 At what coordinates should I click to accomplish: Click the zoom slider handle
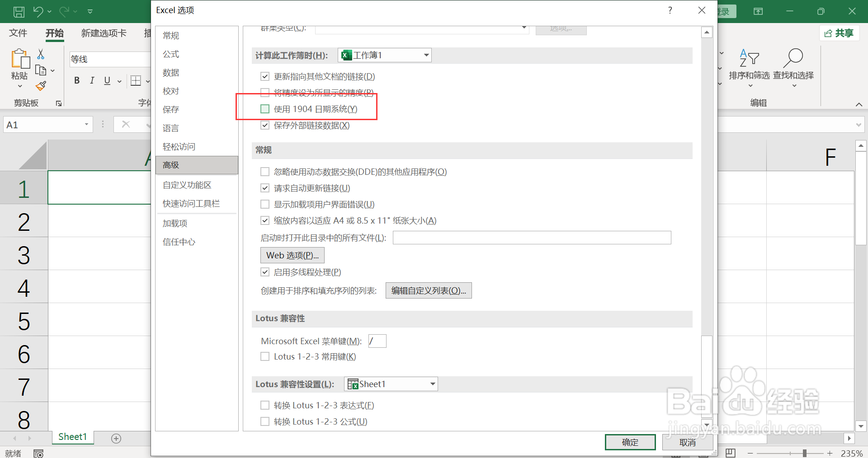[805, 453]
